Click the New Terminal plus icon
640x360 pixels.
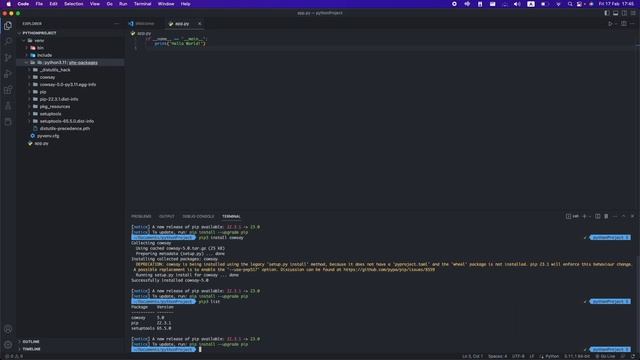click(x=584, y=216)
